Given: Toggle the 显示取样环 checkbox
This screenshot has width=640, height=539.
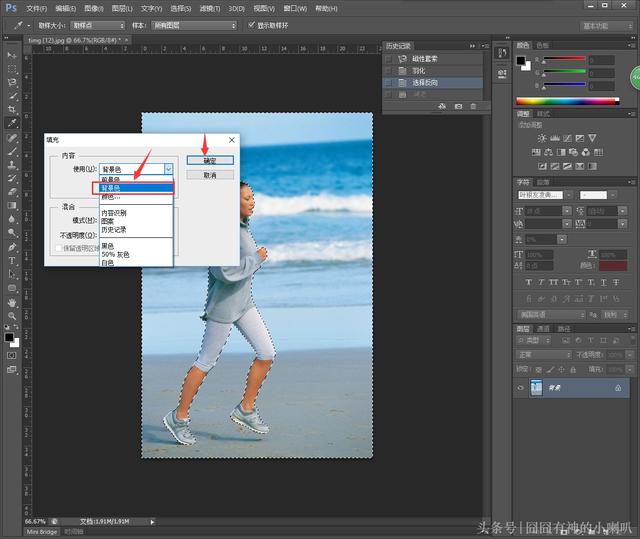Looking at the screenshot, I should 252,24.
